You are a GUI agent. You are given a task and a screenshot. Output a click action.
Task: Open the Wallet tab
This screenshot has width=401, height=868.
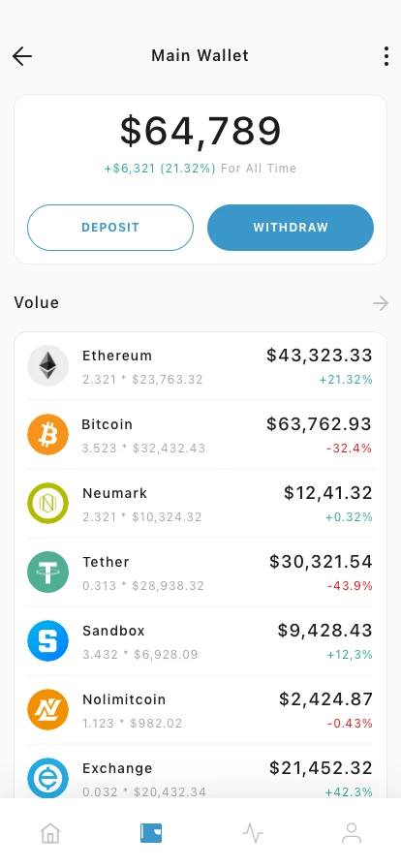tap(151, 833)
